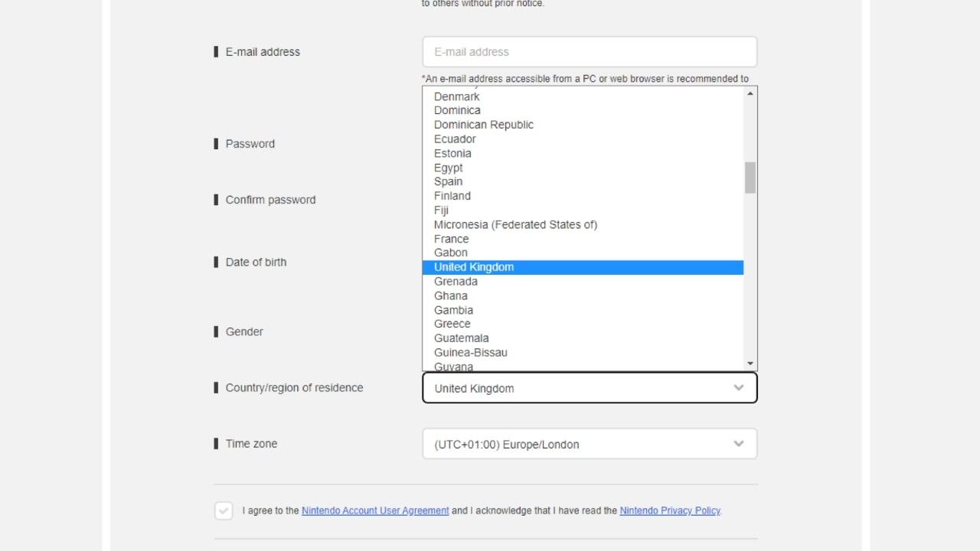Image resolution: width=980 pixels, height=551 pixels.
Task: Choose Guinea-Bissau in the list
Action: click(x=471, y=352)
